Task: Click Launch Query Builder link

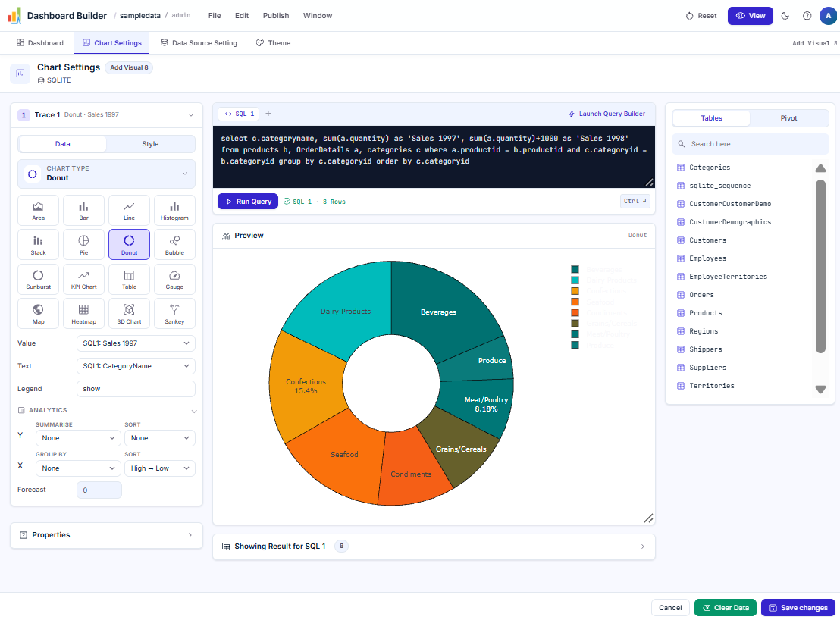Action: pyautogui.click(x=607, y=114)
